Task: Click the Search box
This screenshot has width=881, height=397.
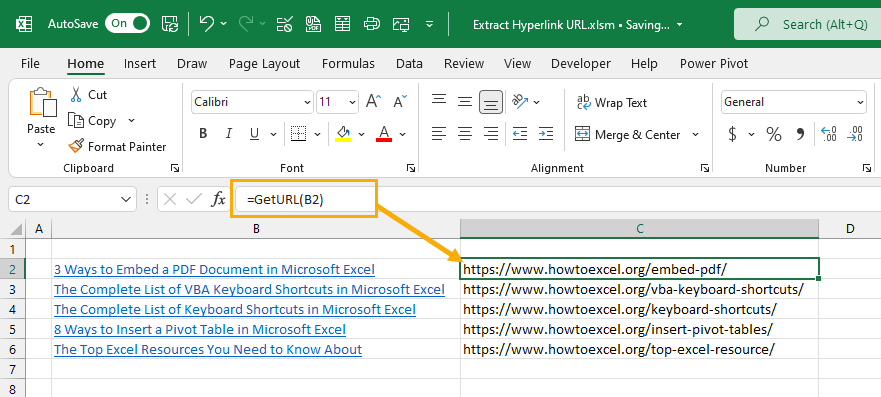Action: coord(809,24)
